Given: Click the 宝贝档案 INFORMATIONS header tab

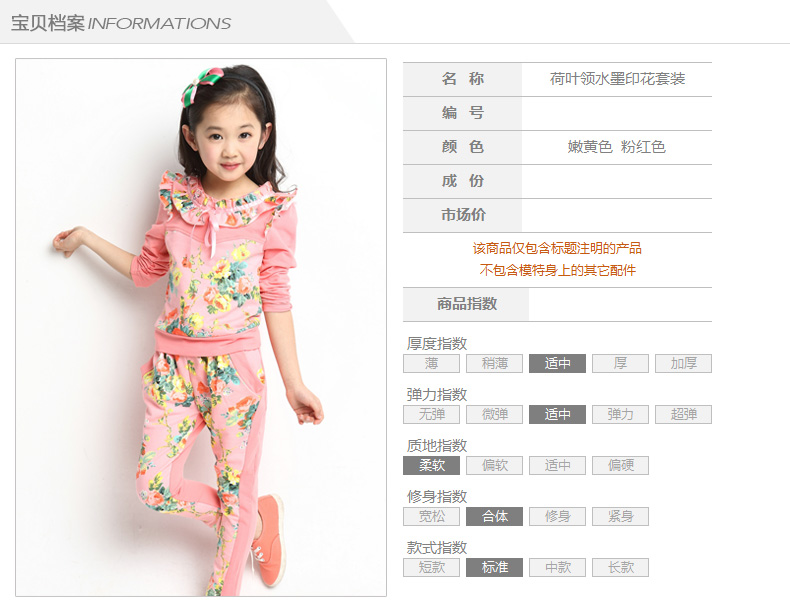Looking at the screenshot, I should [x=121, y=23].
